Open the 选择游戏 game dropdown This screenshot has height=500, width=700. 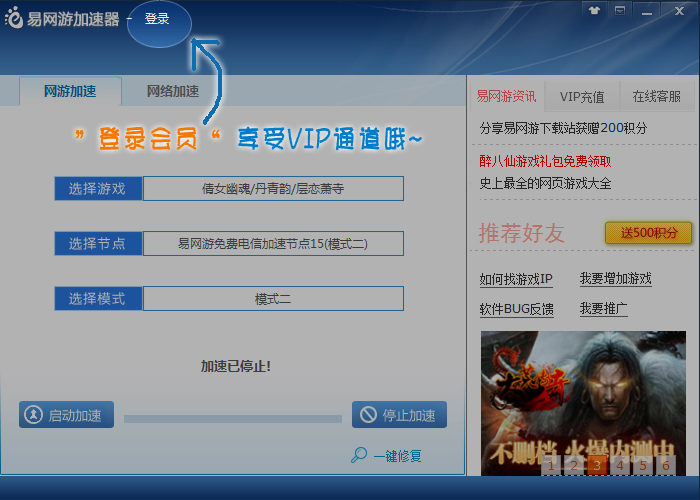tap(273, 188)
